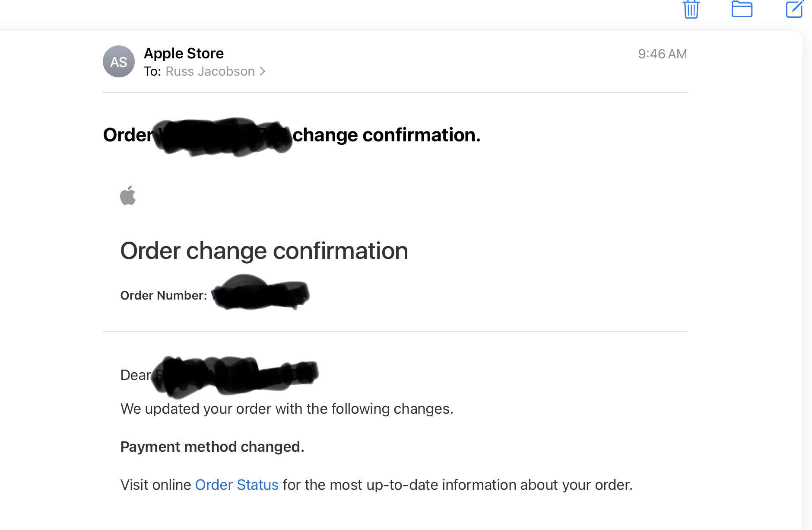Open the Order Status link

click(x=237, y=485)
